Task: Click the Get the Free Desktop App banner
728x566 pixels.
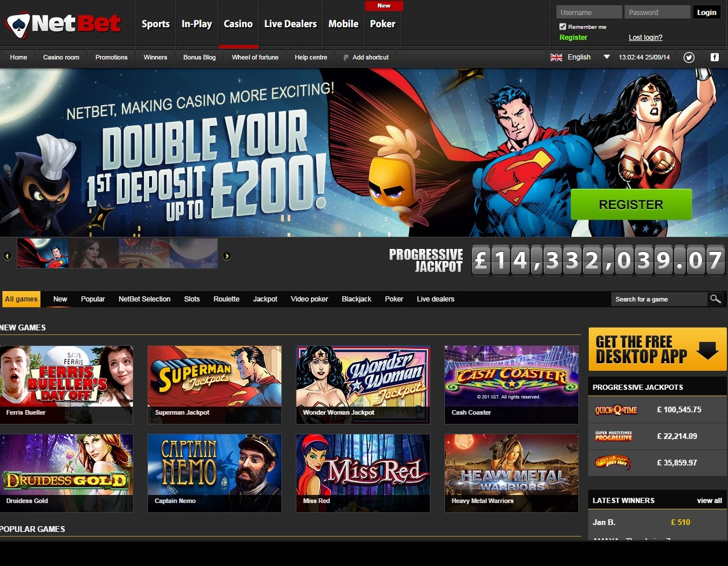Action: (657, 349)
